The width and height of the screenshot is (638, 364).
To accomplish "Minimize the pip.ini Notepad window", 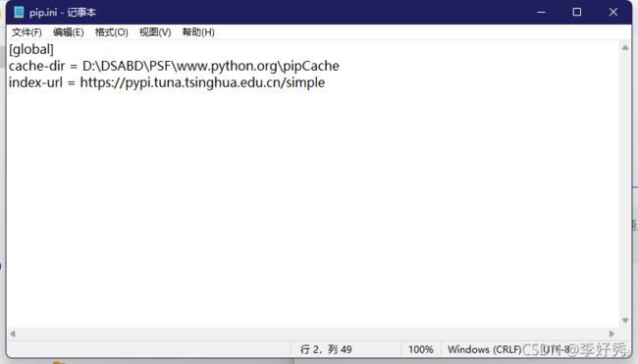I will (x=541, y=12).
